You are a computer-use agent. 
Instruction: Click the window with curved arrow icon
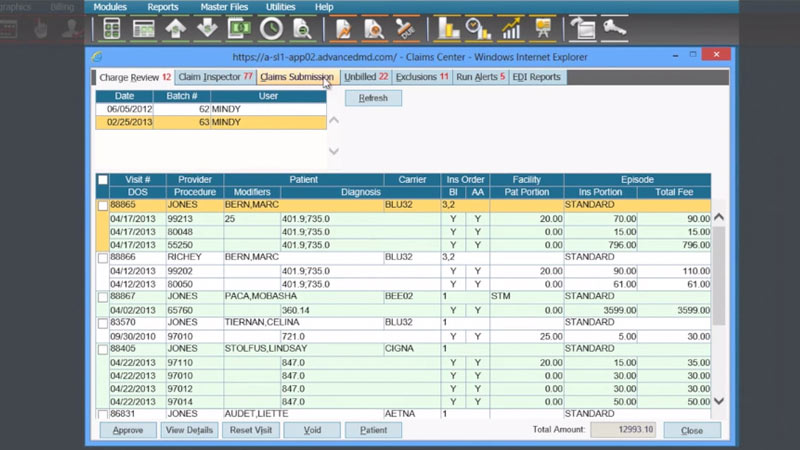[x=583, y=29]
